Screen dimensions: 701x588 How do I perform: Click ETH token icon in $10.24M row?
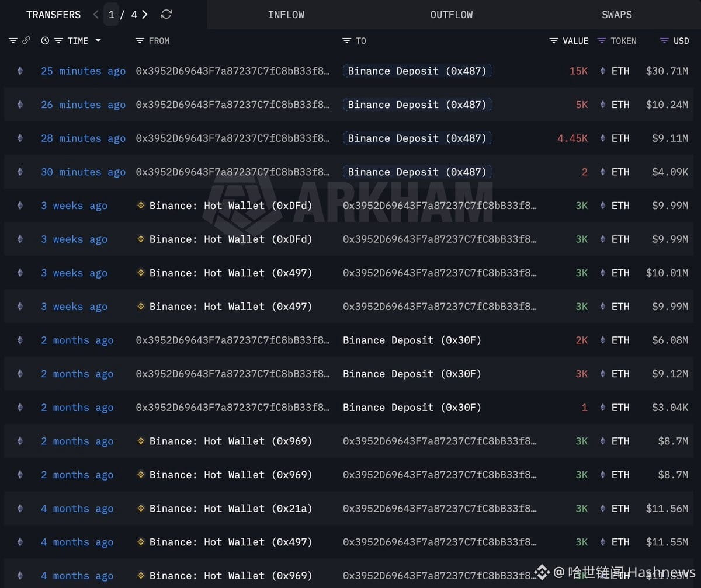[603, 105]
